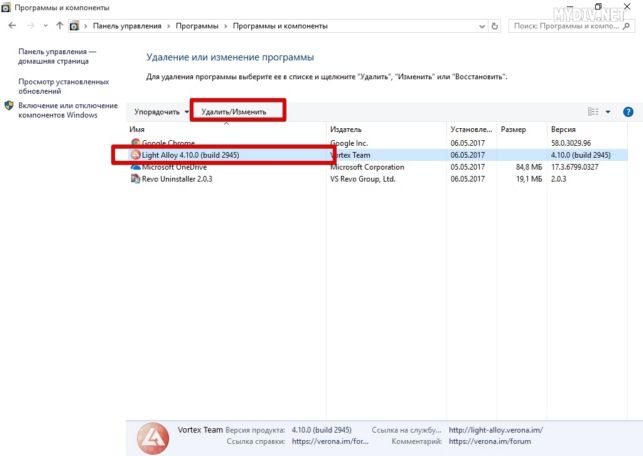
Task: Open Панель управления — домашняя страница link
Action: click(57, 56)
